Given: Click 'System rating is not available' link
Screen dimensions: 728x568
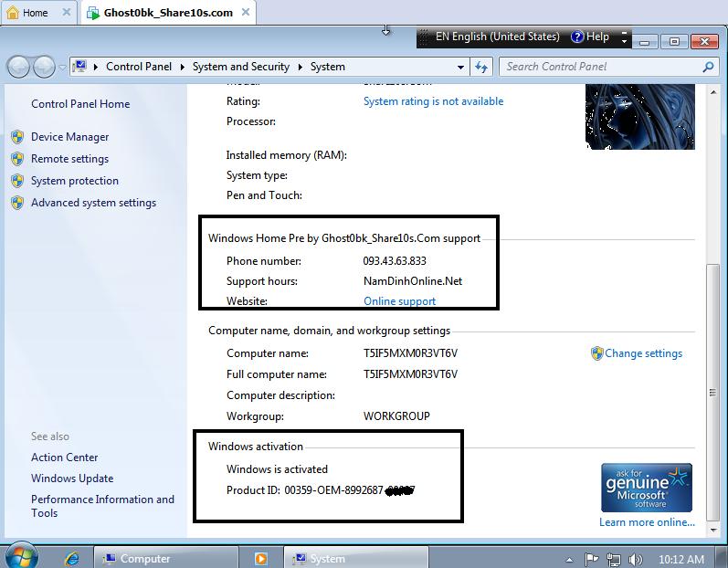Looking at the screenshot, I should point(433,101).
